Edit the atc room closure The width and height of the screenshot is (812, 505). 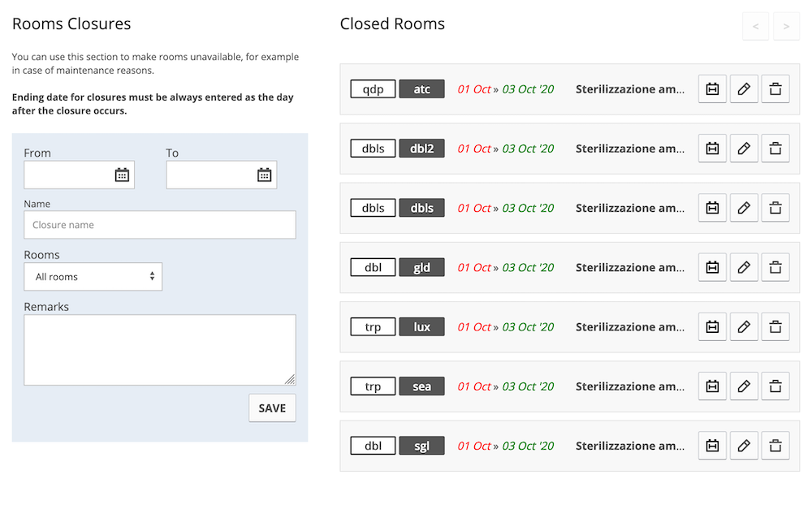coord(744,89)
